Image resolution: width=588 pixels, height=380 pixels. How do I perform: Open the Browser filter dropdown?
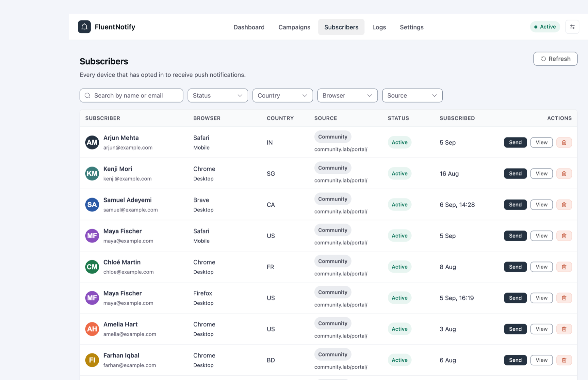click(x=348, y=95)
